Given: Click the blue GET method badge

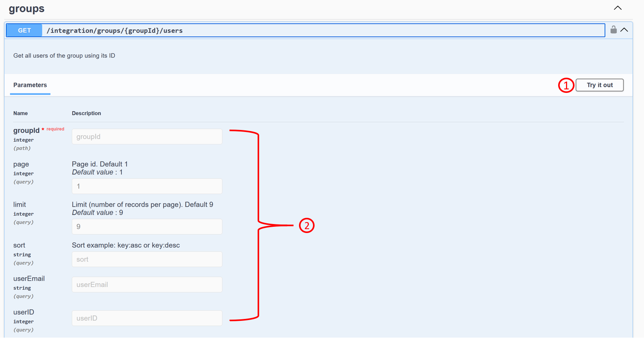Looking at the screenshot, I should (x=24, y=30).
